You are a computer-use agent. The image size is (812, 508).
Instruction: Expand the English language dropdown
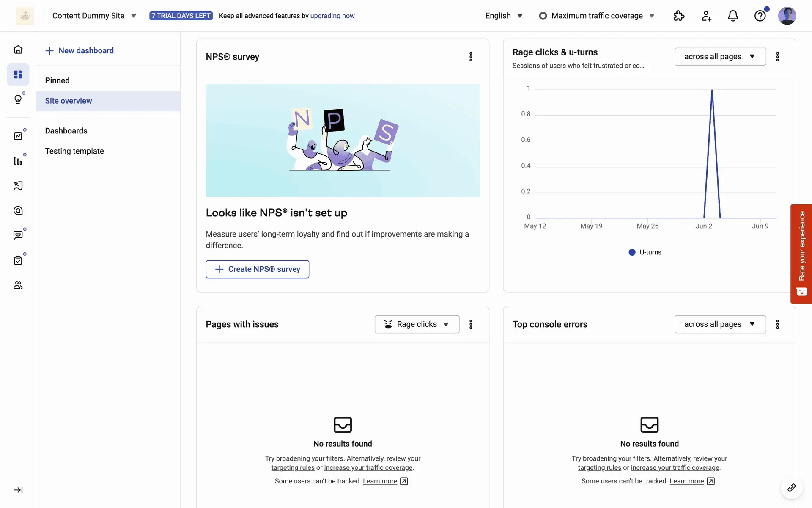click(503, 16)
